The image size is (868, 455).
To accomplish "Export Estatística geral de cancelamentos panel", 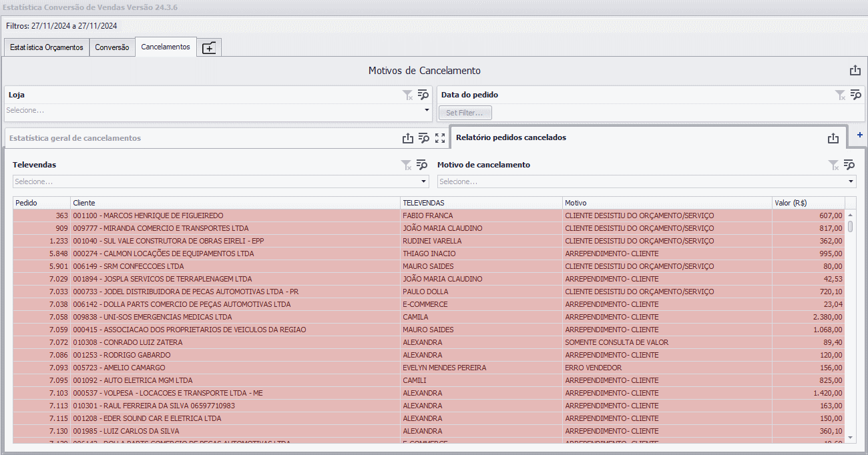I will (408, 138).
